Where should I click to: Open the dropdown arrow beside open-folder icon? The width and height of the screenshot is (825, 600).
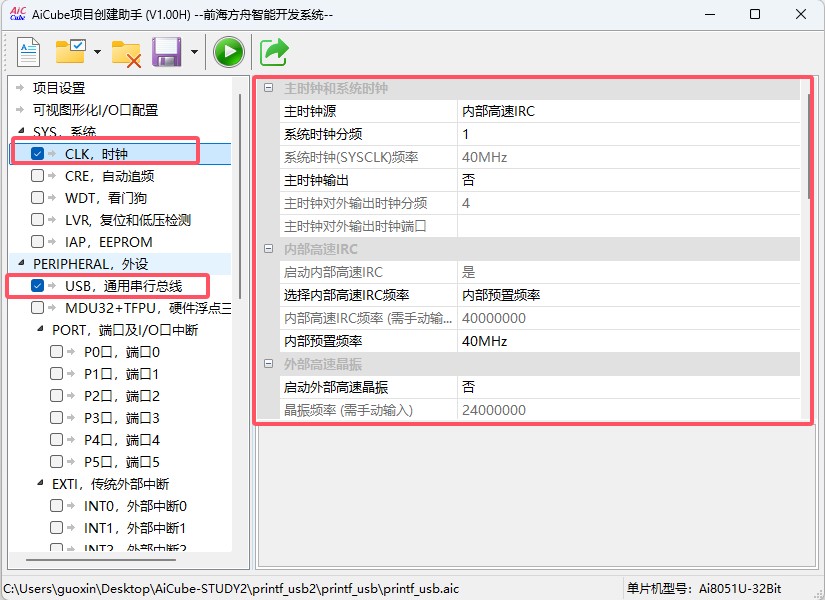click(x=97, y=52)
